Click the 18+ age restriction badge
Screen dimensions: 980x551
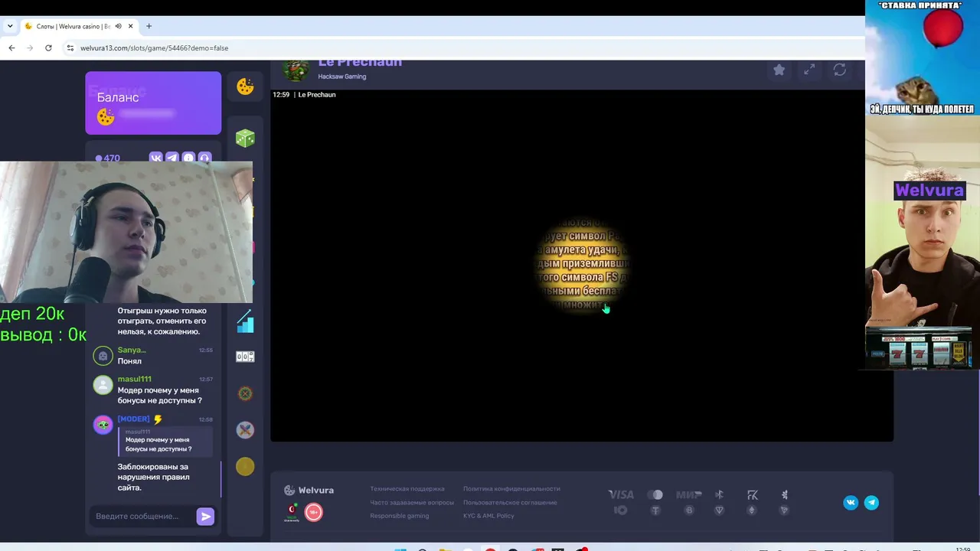point(314,512)
